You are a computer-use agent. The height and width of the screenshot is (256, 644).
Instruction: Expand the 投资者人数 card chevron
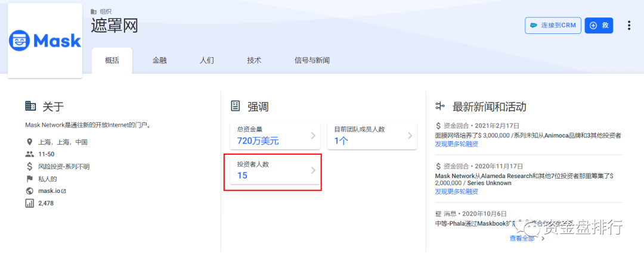pyautogui.click(x=313, y=170)
